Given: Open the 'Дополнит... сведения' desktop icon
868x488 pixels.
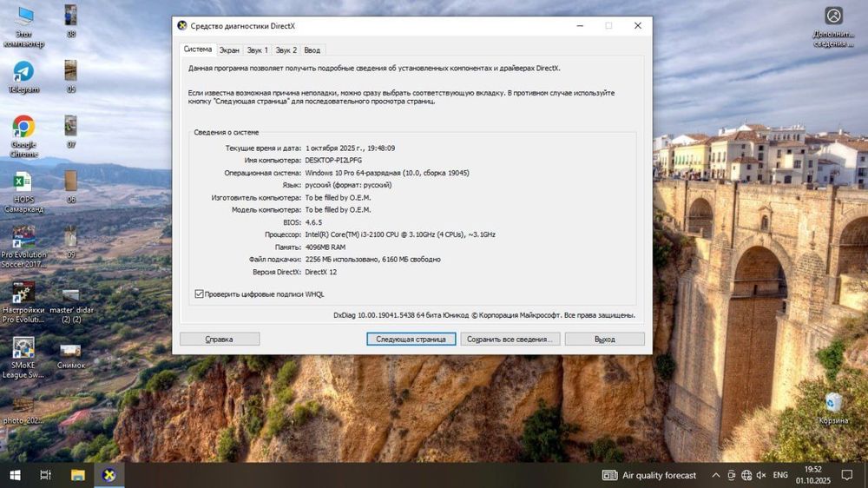Looking at the screenshot, I should [x=833, y=27].
